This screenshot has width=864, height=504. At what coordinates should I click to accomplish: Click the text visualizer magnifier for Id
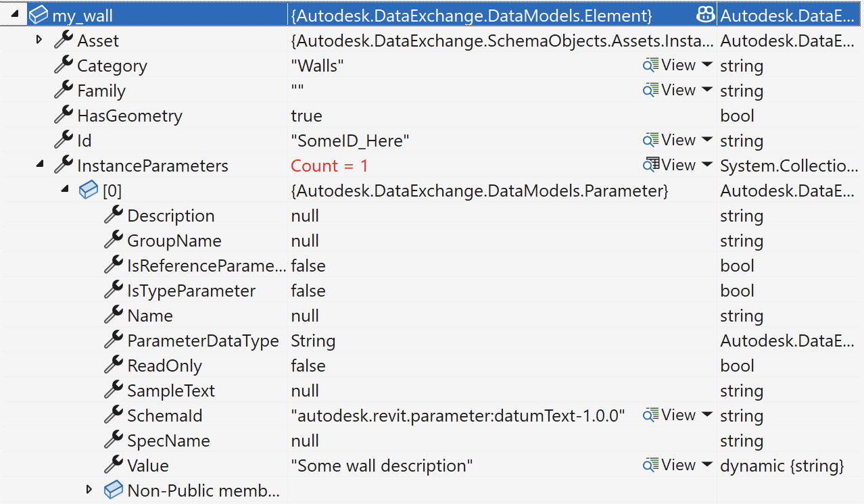pyautogui.click(x=650, y=141)
